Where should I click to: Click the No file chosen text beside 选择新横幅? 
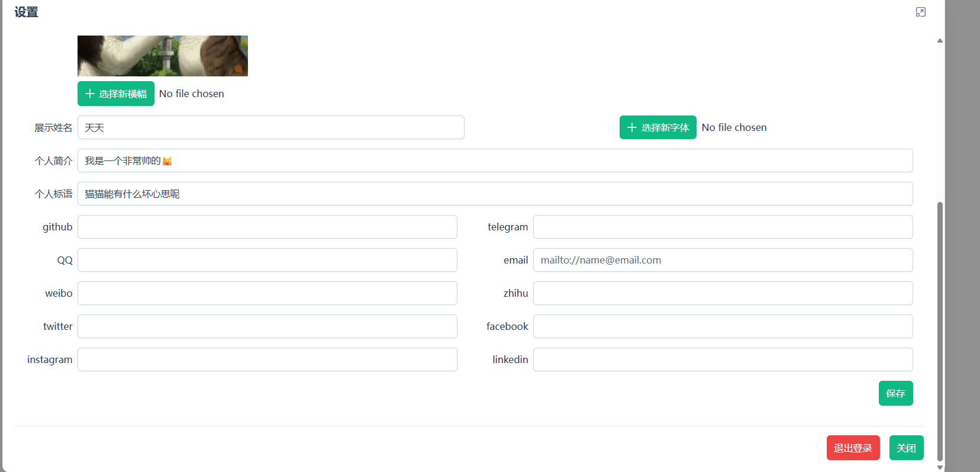point(192,94)
